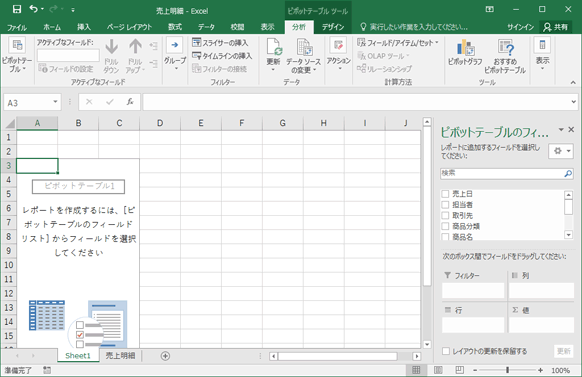Click the Undo arrow icon
The width and height of the screenshot is (582, 377).
click(34, 9)
